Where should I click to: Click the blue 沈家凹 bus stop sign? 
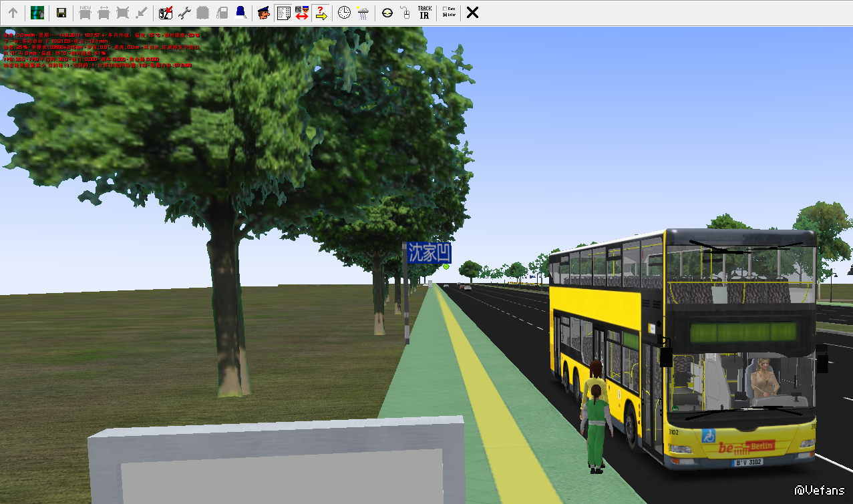click(x=430, y=253)
